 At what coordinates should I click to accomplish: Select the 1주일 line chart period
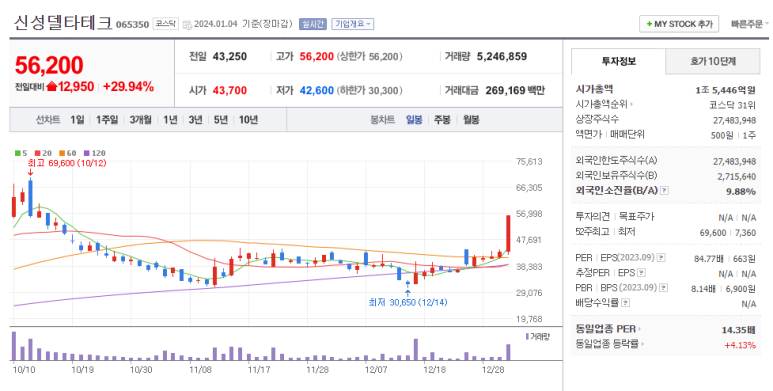[x=106, y=120]
